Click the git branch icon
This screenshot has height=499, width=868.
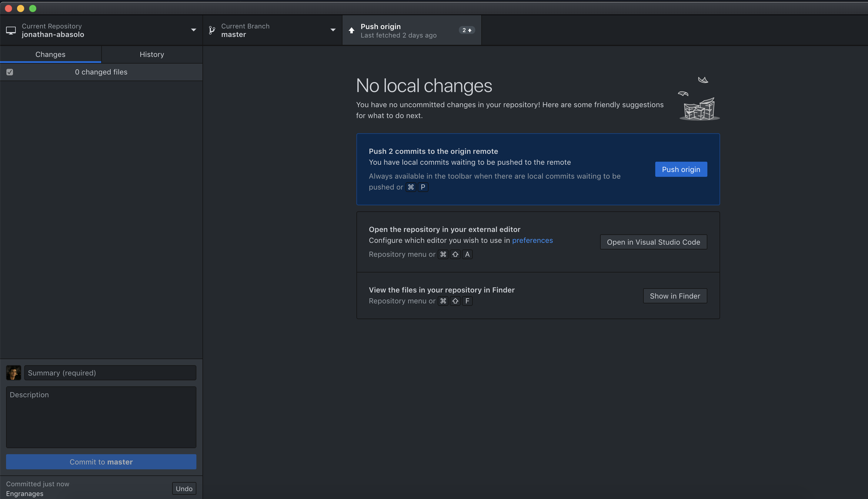212,31
